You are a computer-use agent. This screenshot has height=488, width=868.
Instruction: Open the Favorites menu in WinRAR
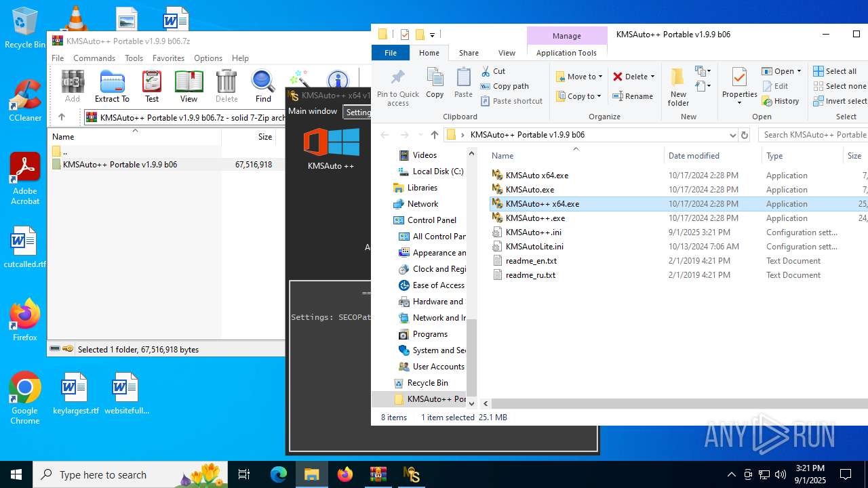[x=168, y=58]
